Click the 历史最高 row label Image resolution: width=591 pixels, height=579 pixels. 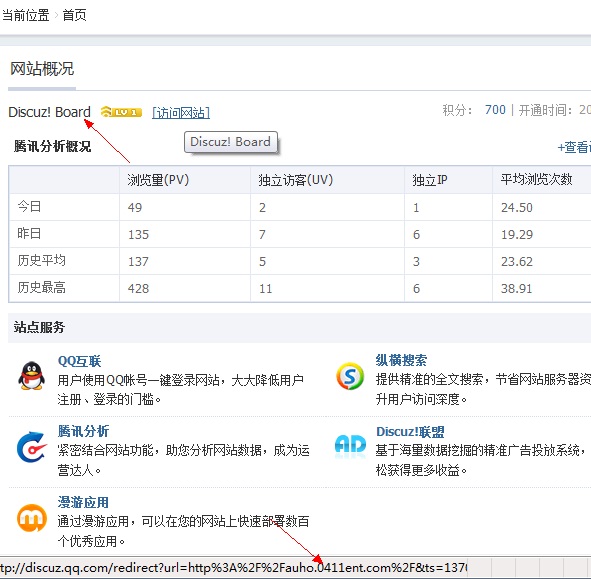click(x=41, y=288)
